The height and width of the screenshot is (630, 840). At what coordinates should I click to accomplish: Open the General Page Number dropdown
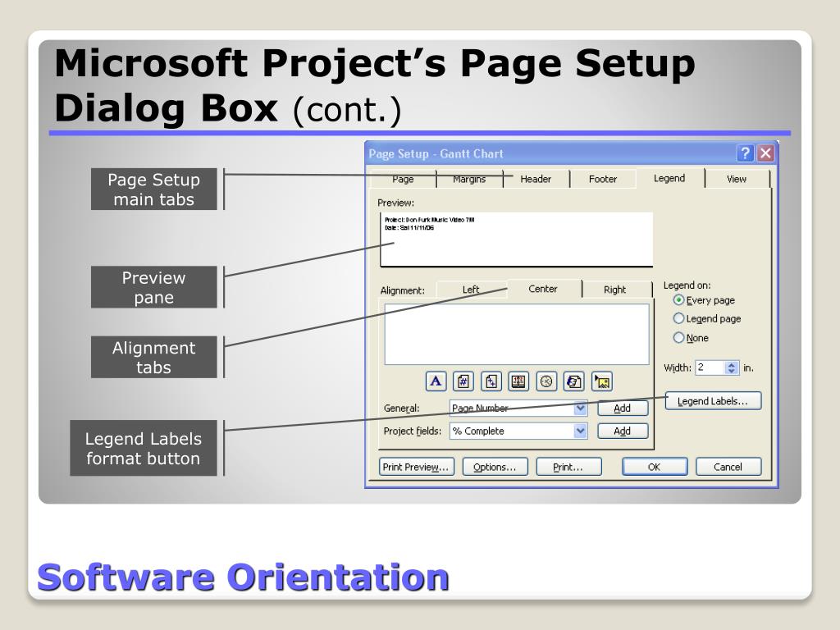point(580,409)
